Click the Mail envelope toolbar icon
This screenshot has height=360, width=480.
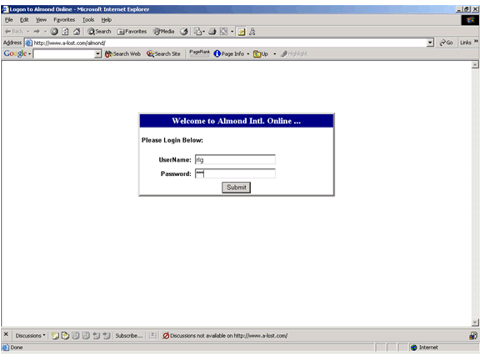(198, 32)
